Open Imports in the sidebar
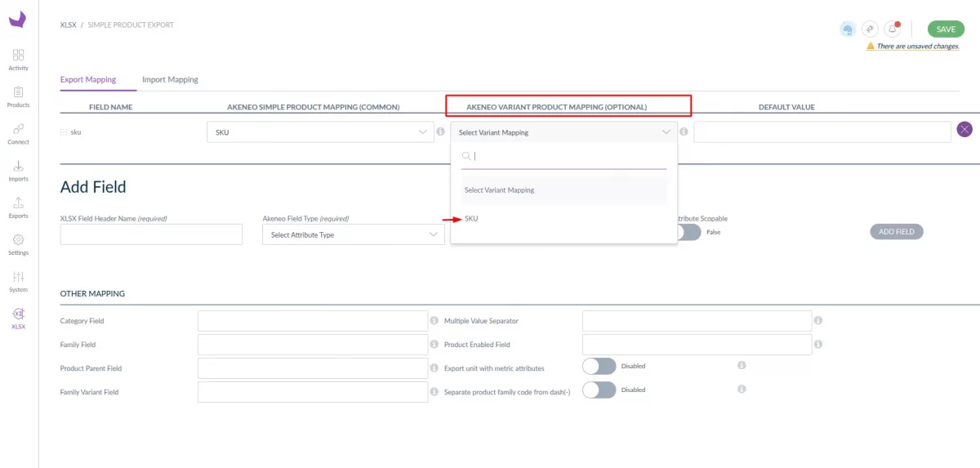This screenshot has width=980, height=468. (x=18, y=170)
